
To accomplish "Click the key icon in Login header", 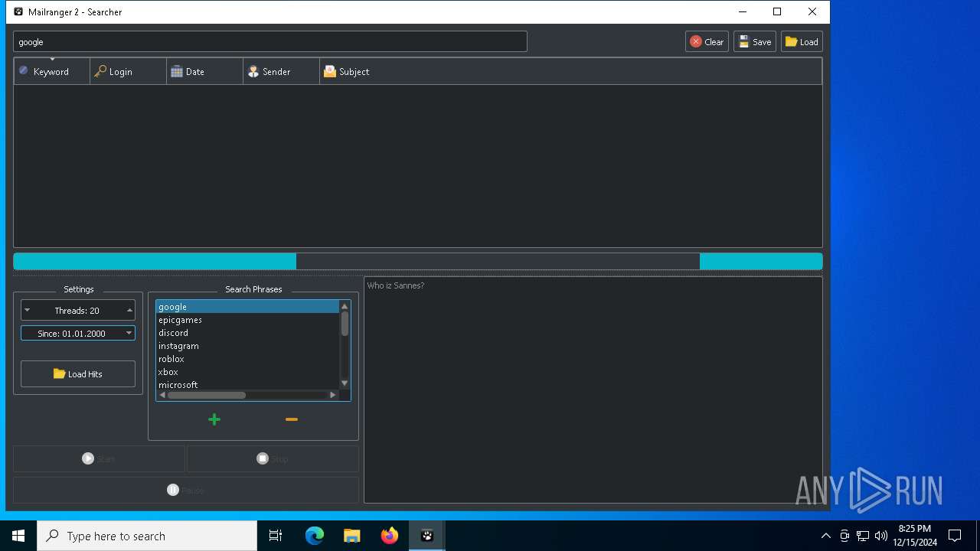I will [x=100, y=71].
